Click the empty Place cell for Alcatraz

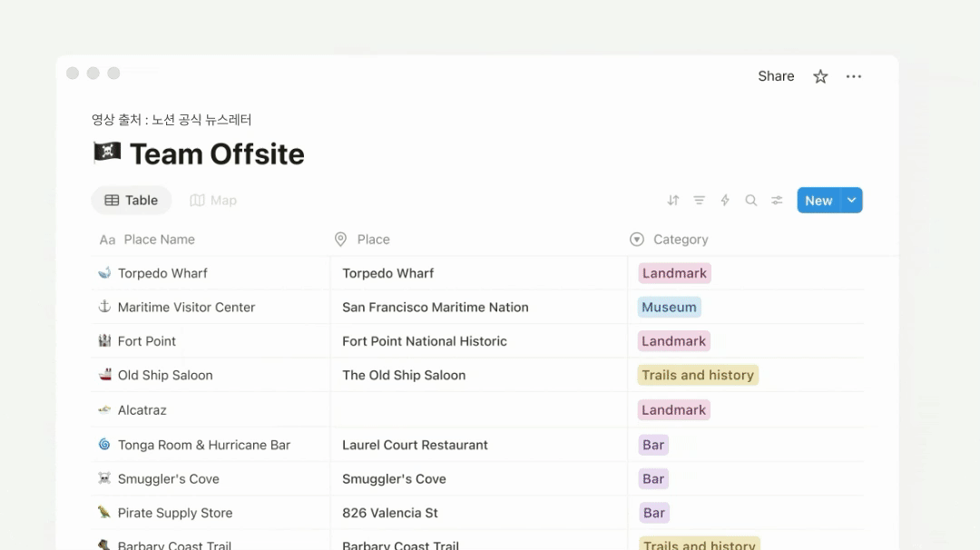click(478, 410)
